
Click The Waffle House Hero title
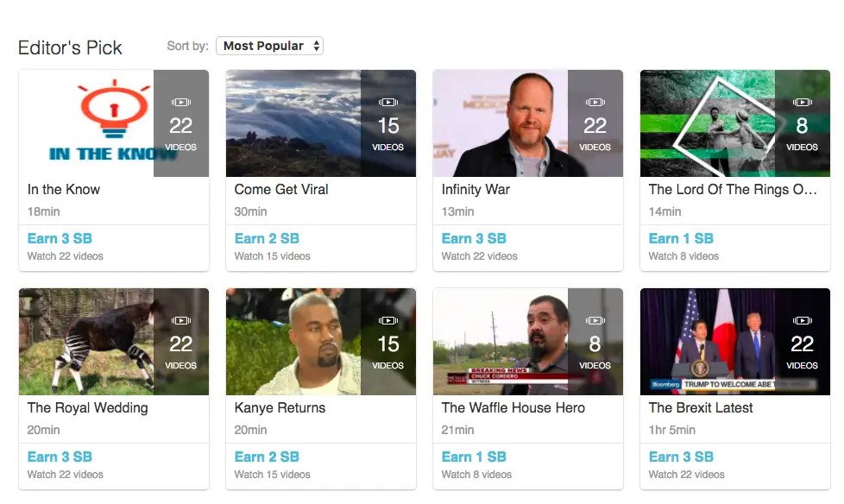[x=513, y=408]
